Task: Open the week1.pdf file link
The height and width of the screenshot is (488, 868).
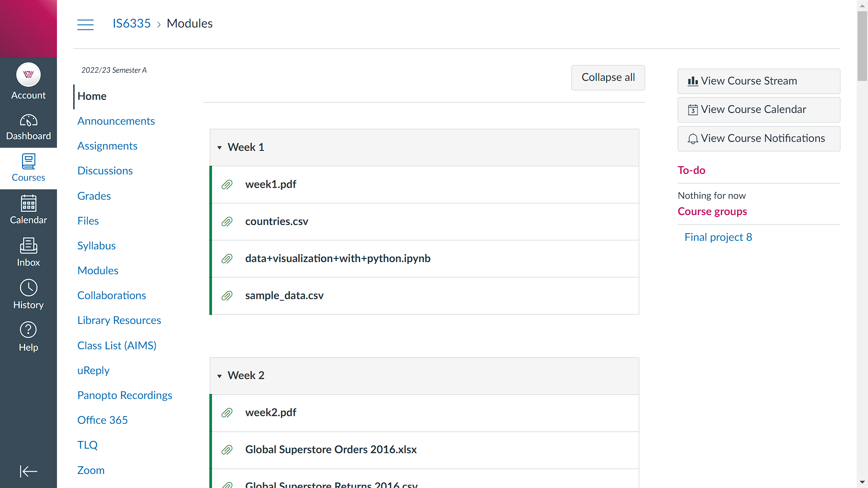Action: (x=271, y=184)
